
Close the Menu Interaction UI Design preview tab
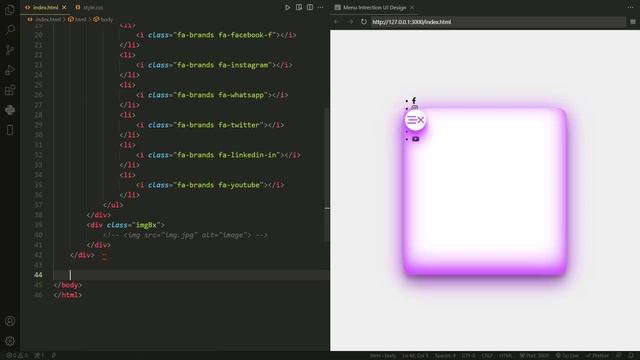coord(412,7)
